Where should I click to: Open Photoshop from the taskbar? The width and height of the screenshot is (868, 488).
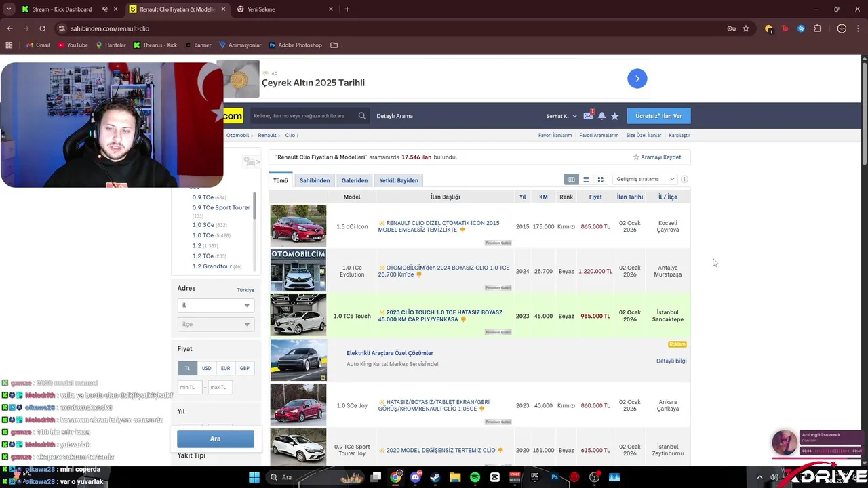(555, 477)
